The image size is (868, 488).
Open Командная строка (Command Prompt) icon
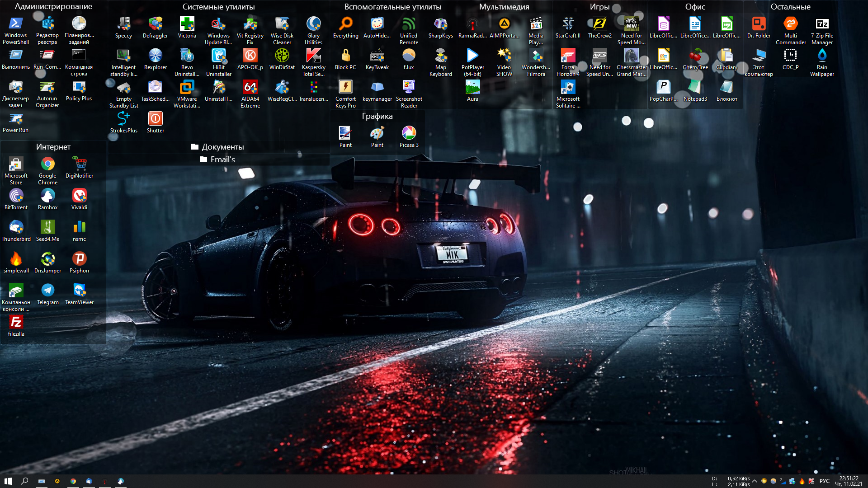79,62
